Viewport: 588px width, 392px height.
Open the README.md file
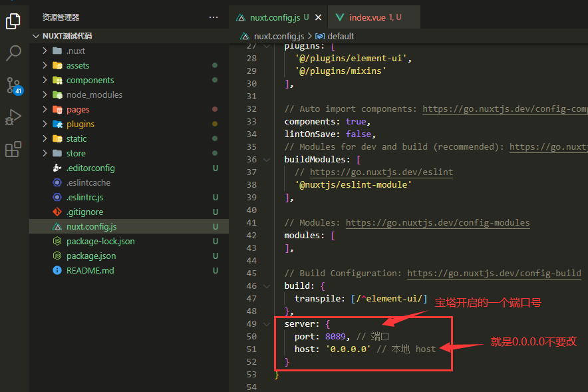click(128, 270)
